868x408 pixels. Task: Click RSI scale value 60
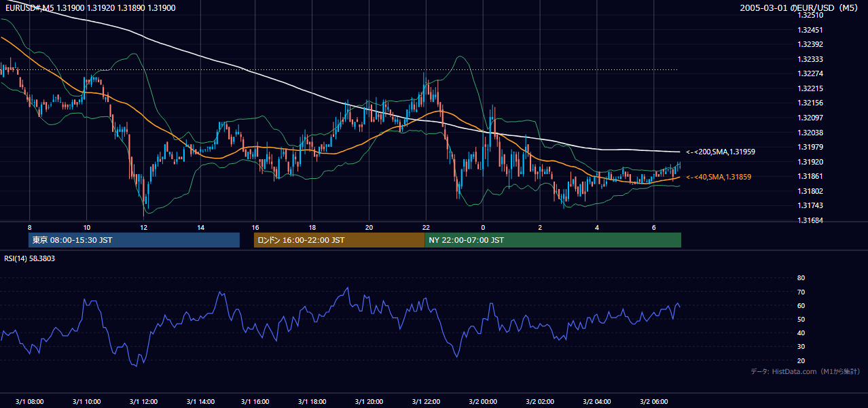801,305
